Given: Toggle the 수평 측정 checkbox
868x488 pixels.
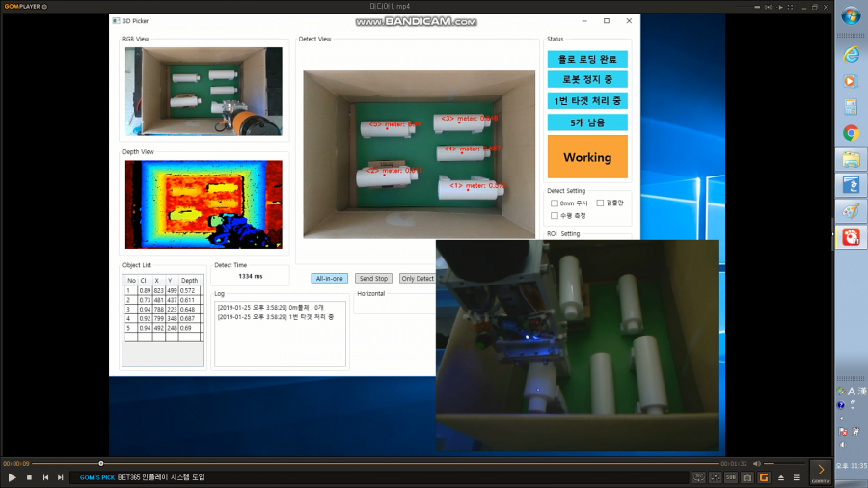Looking at the screenshot, I should 555,215.
